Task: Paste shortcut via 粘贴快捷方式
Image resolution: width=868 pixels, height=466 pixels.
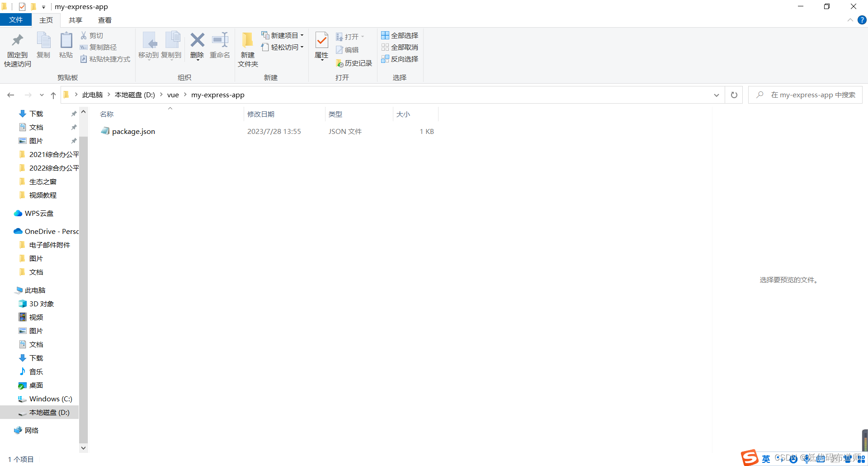Action: point(105,59)
